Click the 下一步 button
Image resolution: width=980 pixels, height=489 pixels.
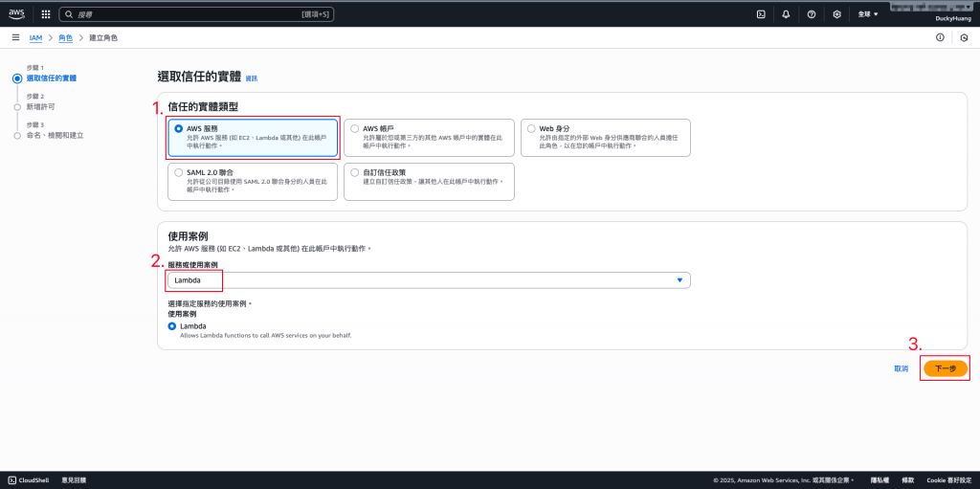coord(945,369)
